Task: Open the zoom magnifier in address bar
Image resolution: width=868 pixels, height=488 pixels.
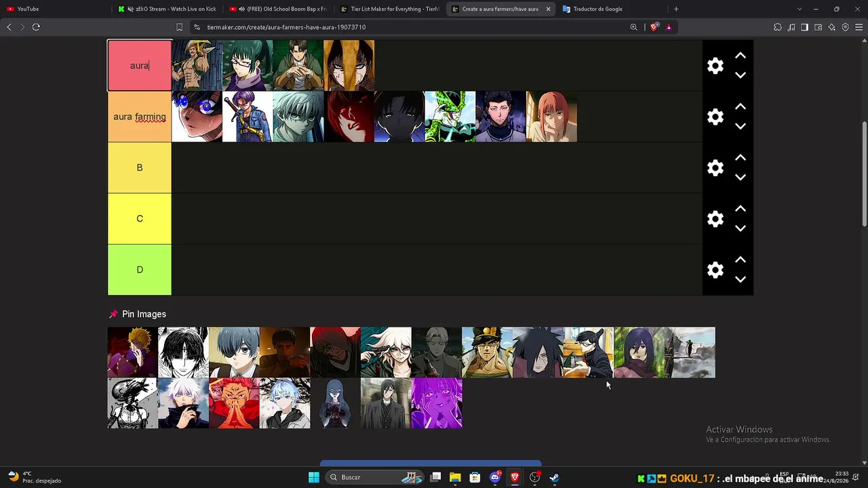Action: click(x=634, y=27)
